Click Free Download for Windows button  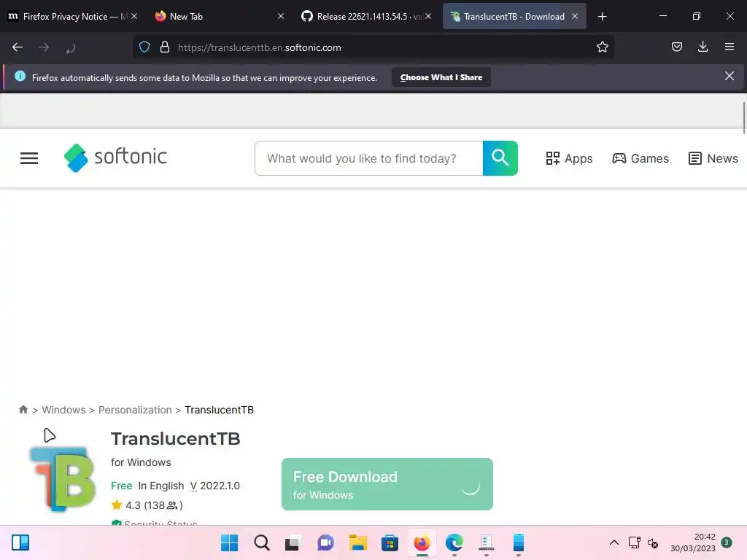(x=387, y=484)
